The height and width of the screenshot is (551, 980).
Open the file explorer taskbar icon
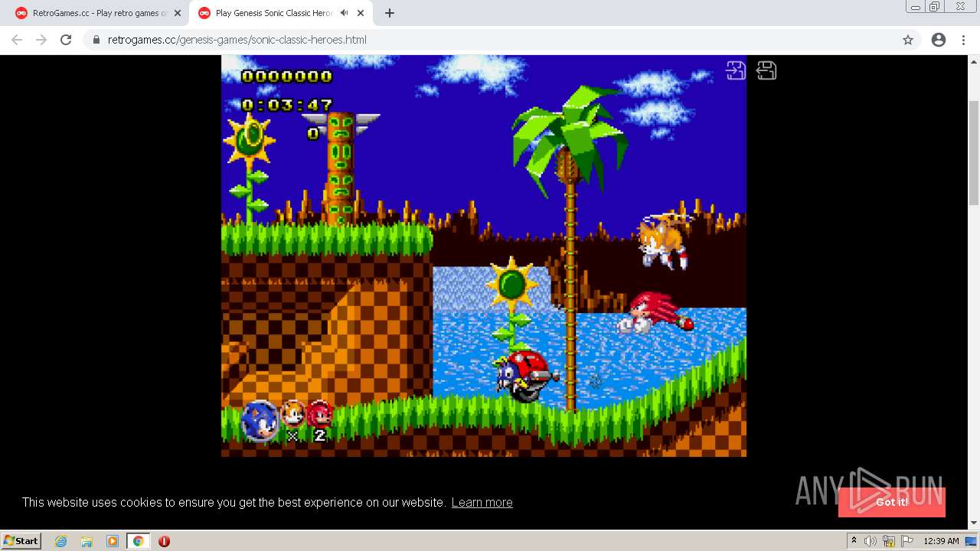87,541
